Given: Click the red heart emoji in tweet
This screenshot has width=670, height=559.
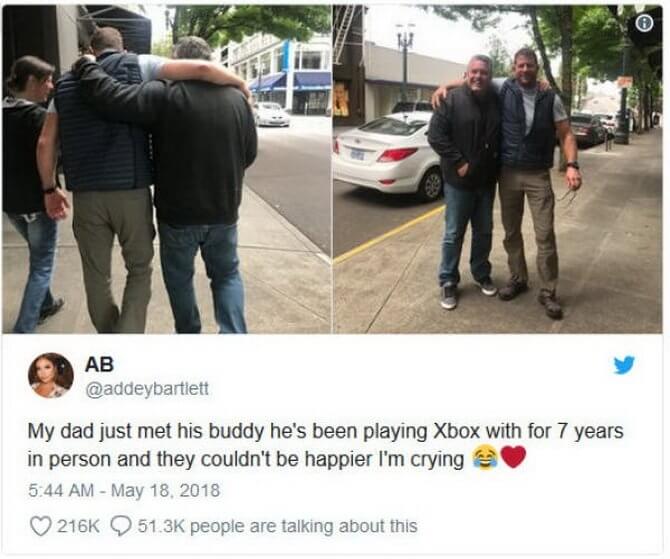Looking at the screenshot, I should [512, 459].
